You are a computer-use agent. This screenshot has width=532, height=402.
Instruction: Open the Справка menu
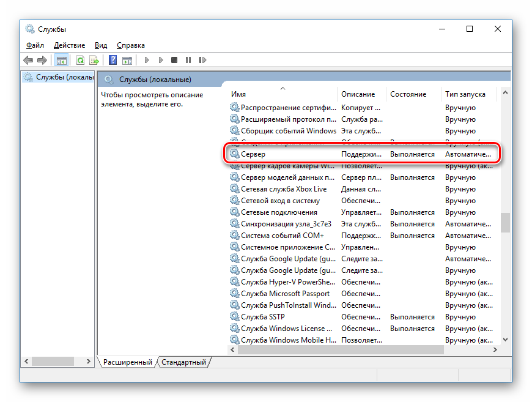[x=131, y=45]
